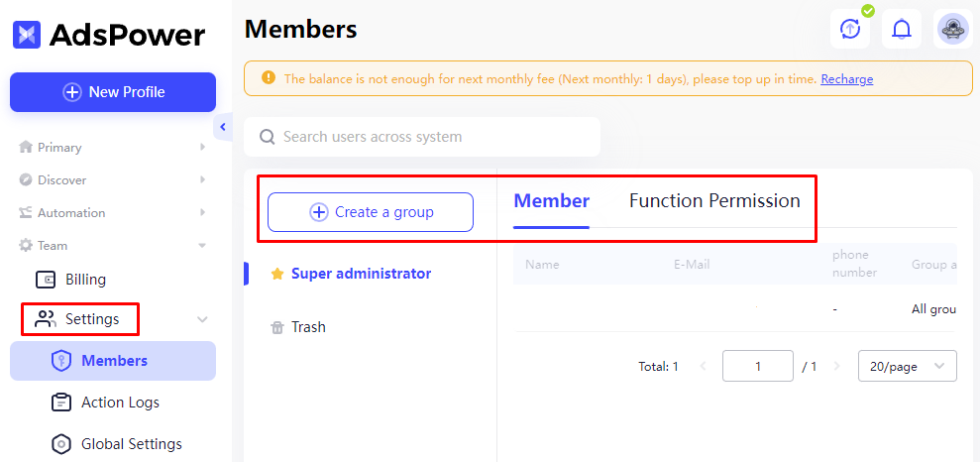980x462 pixels.
Task: Open the user avatar profile menu
Action: coord(952,29)
